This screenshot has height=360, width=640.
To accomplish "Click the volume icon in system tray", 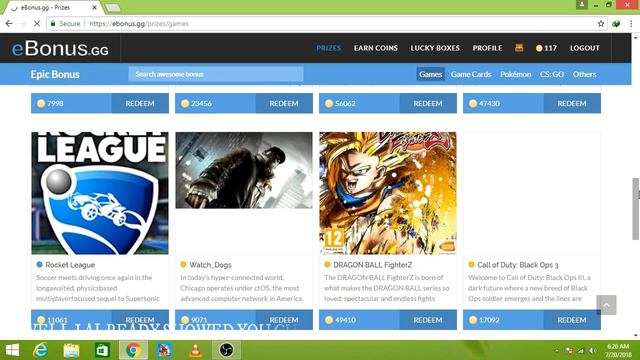I will pyautogui.click(x=592, y=351).
